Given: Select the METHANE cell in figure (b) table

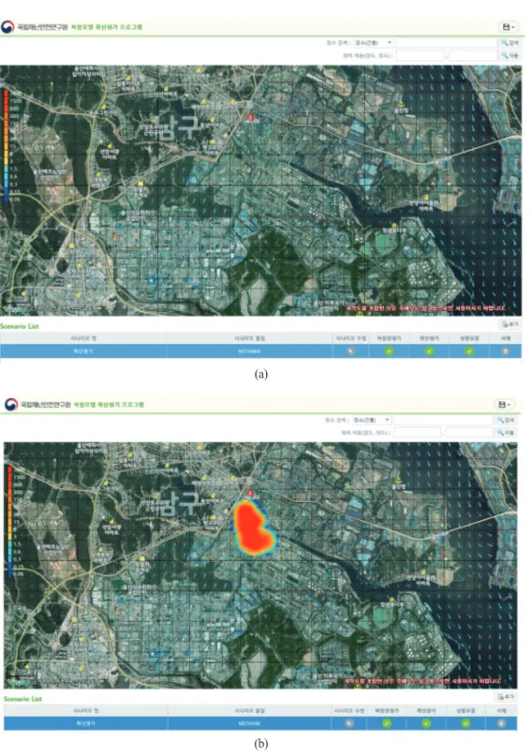Looking at the screenshot, I should point(249,724).
